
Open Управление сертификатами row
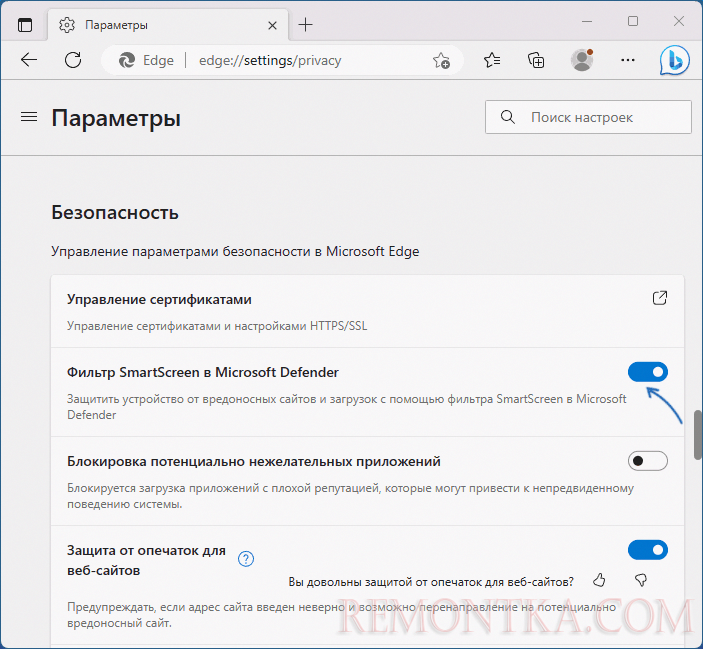368,312
